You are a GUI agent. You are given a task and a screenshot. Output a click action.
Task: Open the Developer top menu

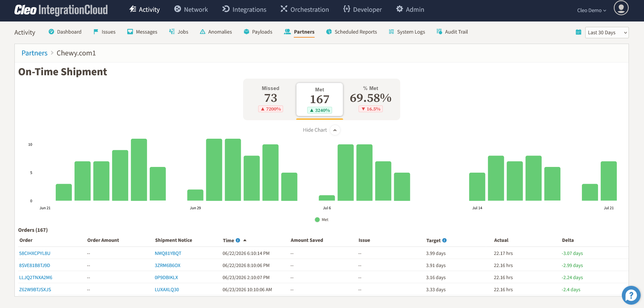[363, 9]
